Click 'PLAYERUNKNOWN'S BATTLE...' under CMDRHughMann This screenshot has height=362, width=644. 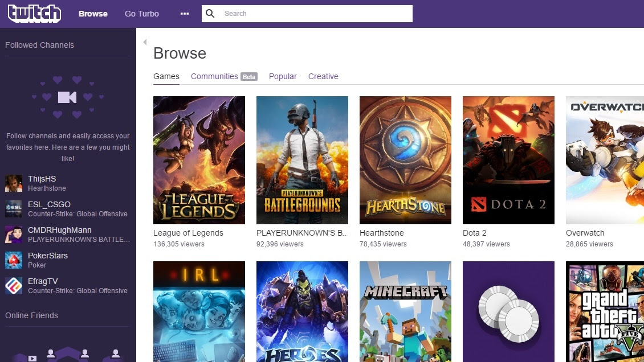(79, 240)
